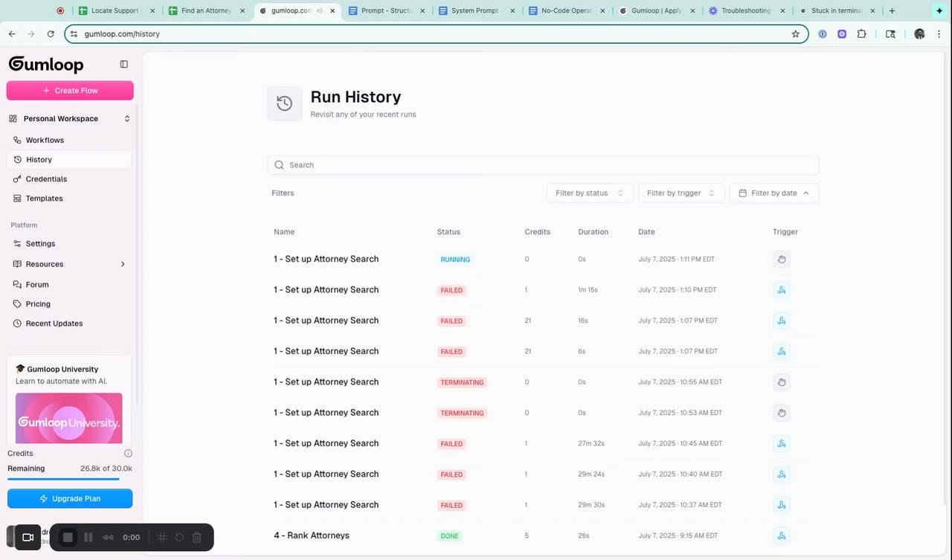Click hand trigger icon for 10:53 AM run
This screenshot has width=952, height=560.
click(x=781, y=413)
